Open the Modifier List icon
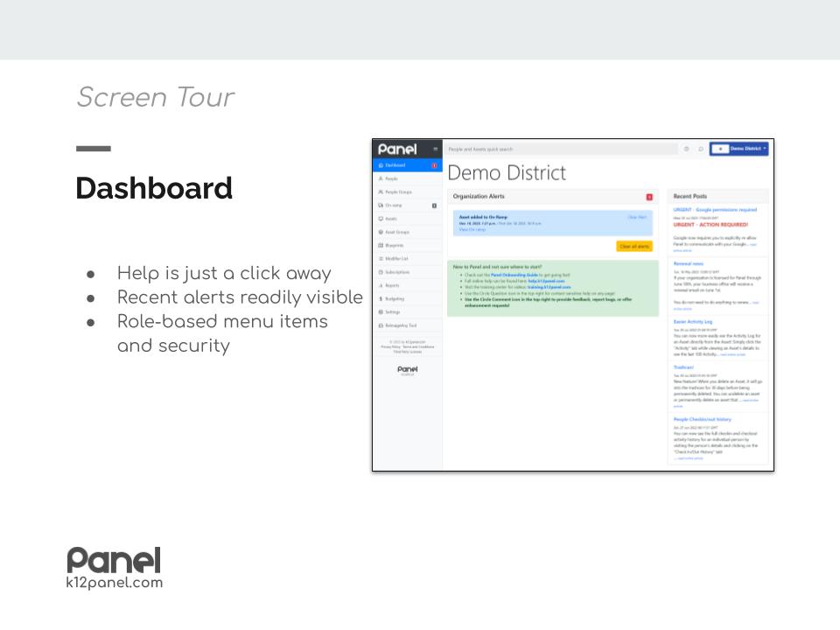840x630 pixels. (x=381, y=259)
